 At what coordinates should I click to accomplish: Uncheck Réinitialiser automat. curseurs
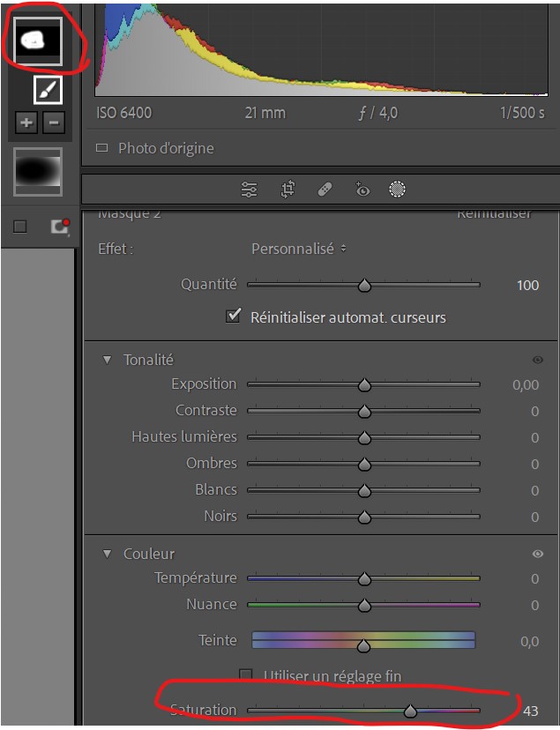coord(234,317)
